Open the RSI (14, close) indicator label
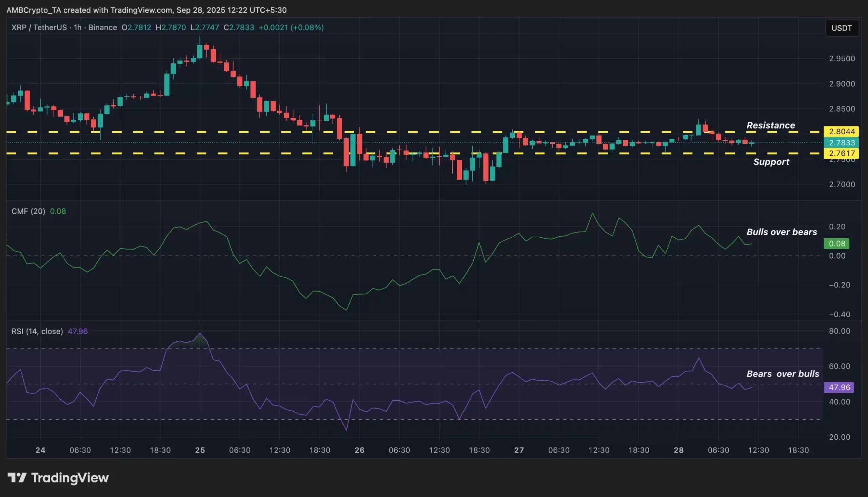The image size is (868, 497). click(37, 331)
